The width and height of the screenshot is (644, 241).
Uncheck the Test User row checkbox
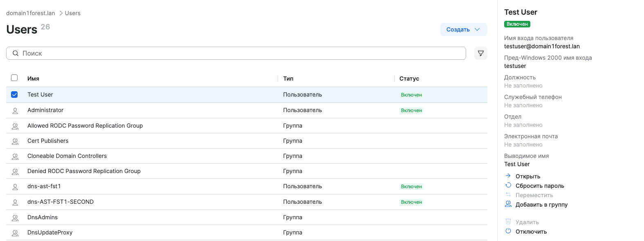(x=14, y=95)
